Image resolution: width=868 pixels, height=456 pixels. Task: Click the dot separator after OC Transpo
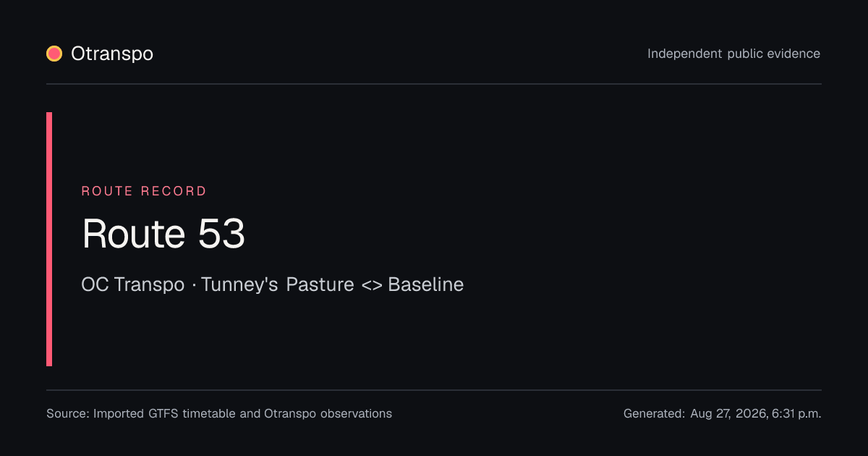pyautogui.click(x=193, y=285)
